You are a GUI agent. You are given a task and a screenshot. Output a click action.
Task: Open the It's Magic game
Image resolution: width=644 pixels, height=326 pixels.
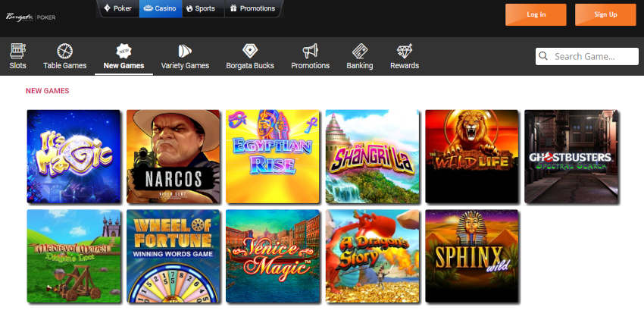(74, 156)
